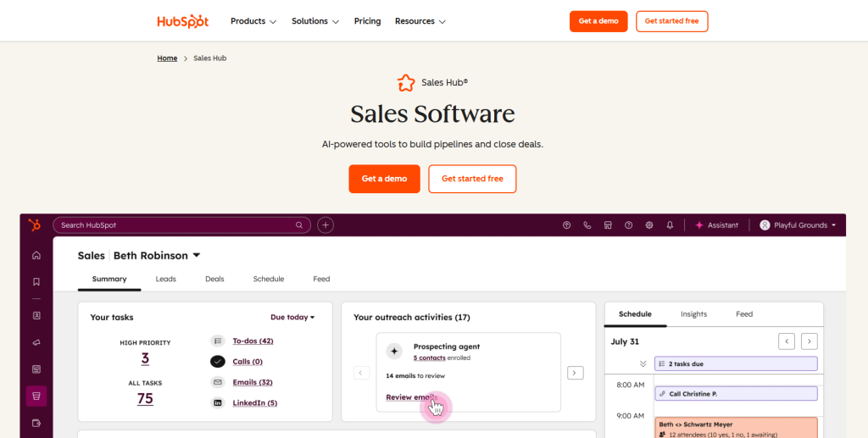Switch to the Feed tab next to Schedule under Beth Robinson

(321, 280)
